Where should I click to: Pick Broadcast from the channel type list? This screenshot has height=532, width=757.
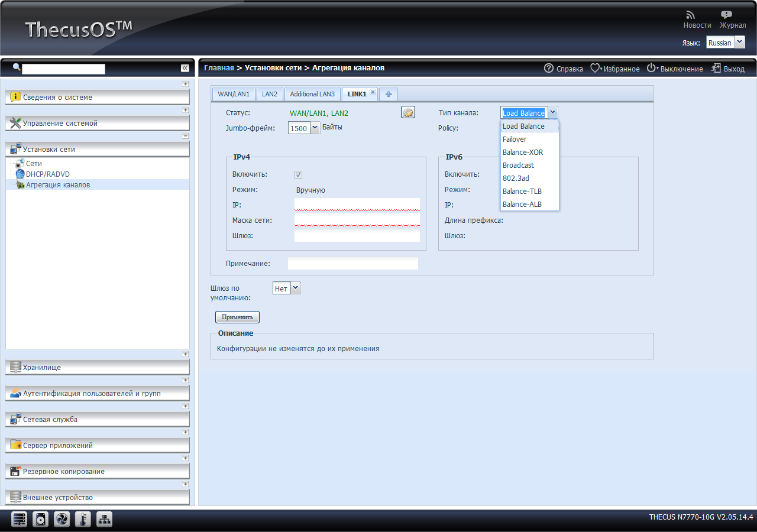530,166
